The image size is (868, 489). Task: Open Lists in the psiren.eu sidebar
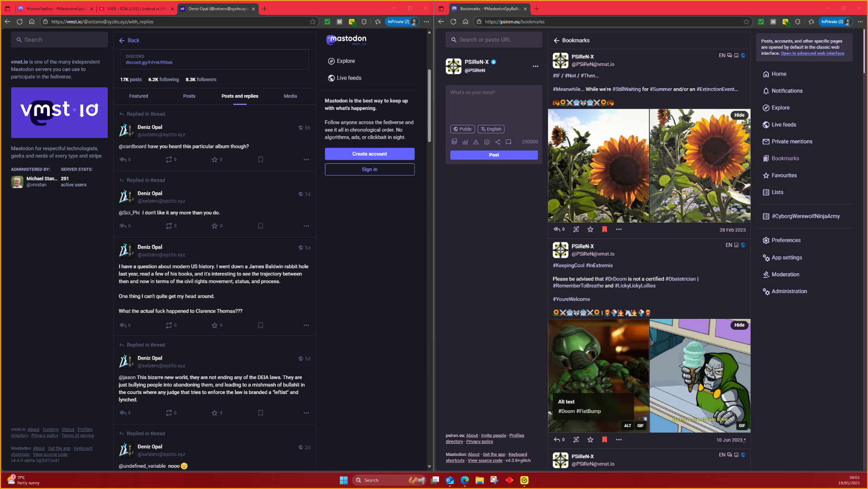(x=773, y=192)
